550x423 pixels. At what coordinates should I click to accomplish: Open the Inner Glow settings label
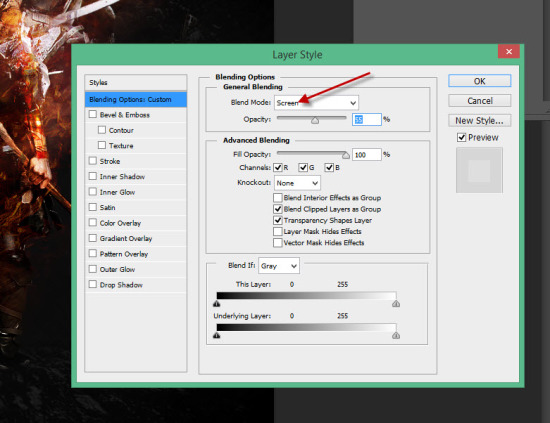117,192
